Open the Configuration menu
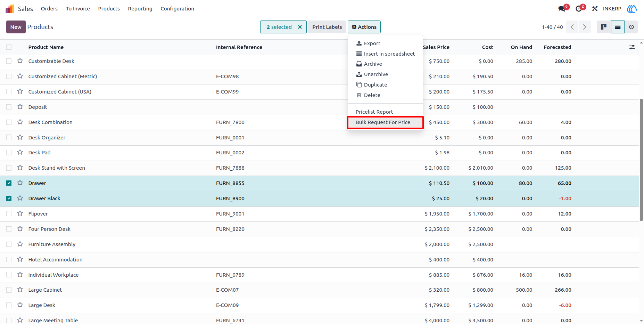The image size is (644, 324). pos(177,9)
